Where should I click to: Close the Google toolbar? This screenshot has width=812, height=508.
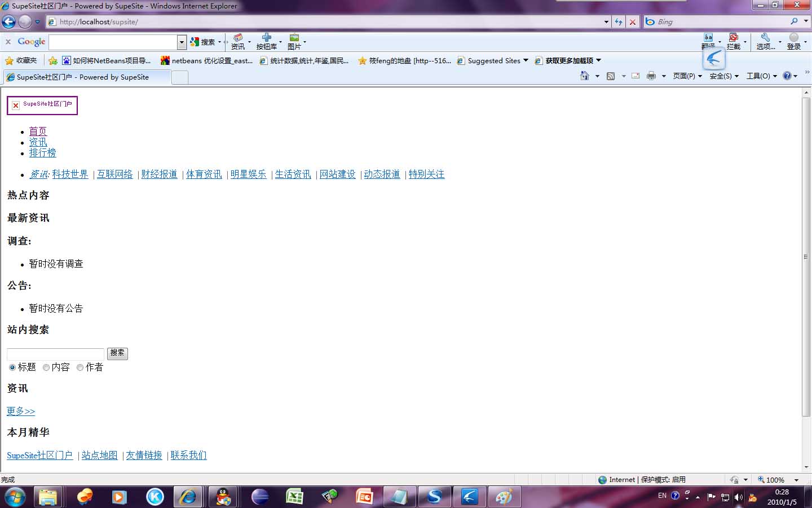click(8, 42)
